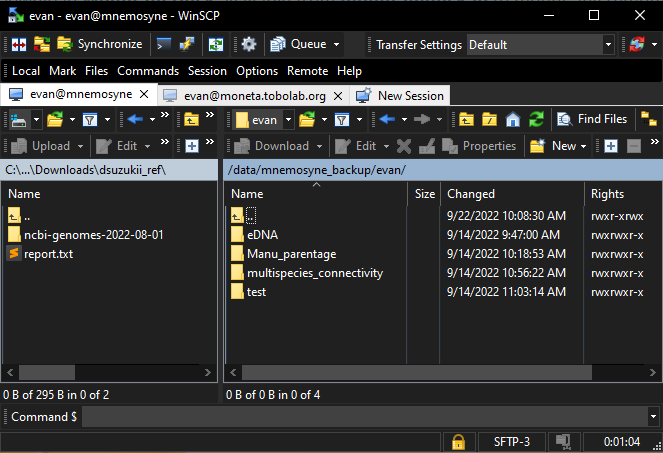Click the remote Properties button
Viewport: 663px width, 453px height.
point(479,146)
